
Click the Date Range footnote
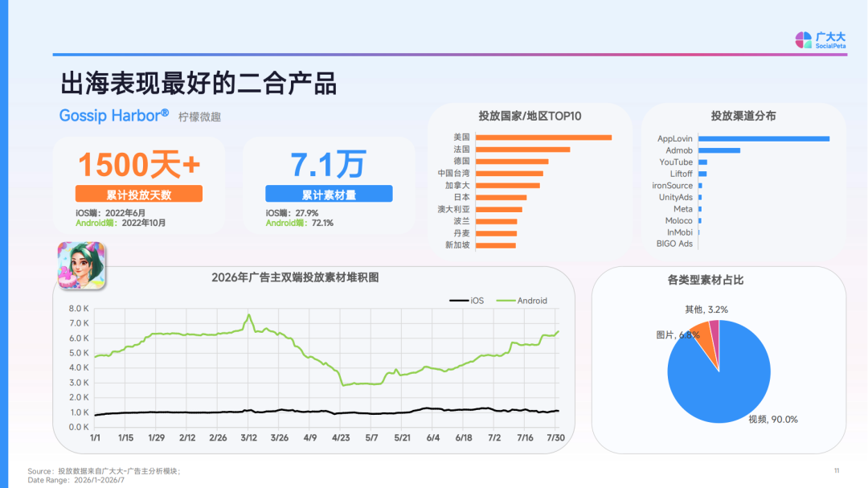76,480
